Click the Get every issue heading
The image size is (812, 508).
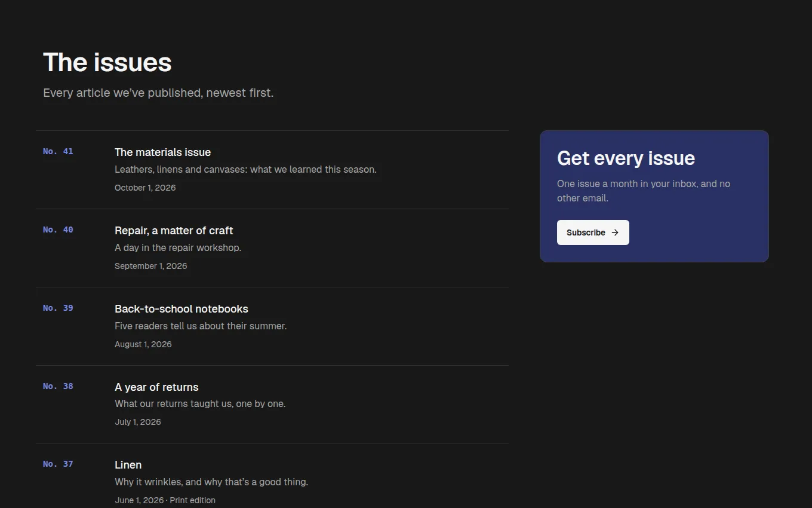click(626, 158)
